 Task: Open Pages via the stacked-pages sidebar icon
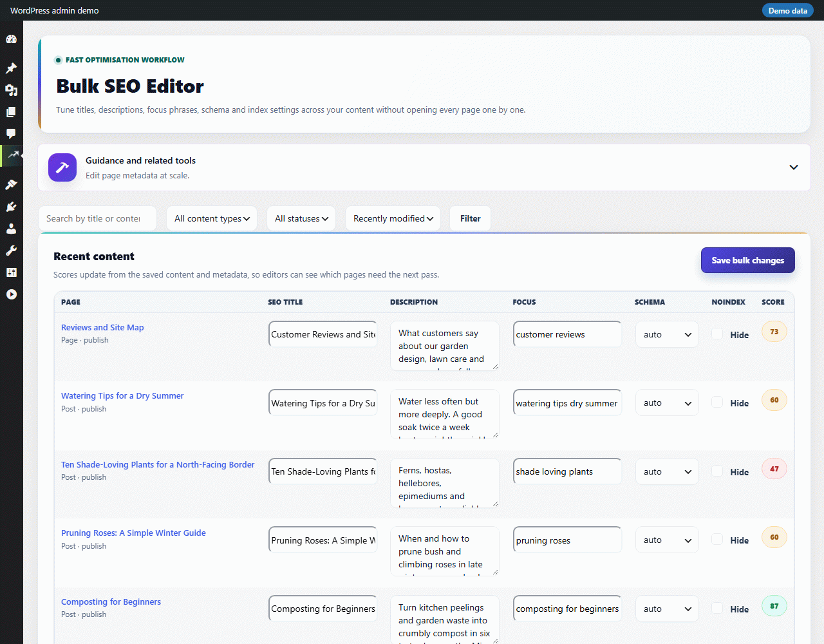point(11,112)
